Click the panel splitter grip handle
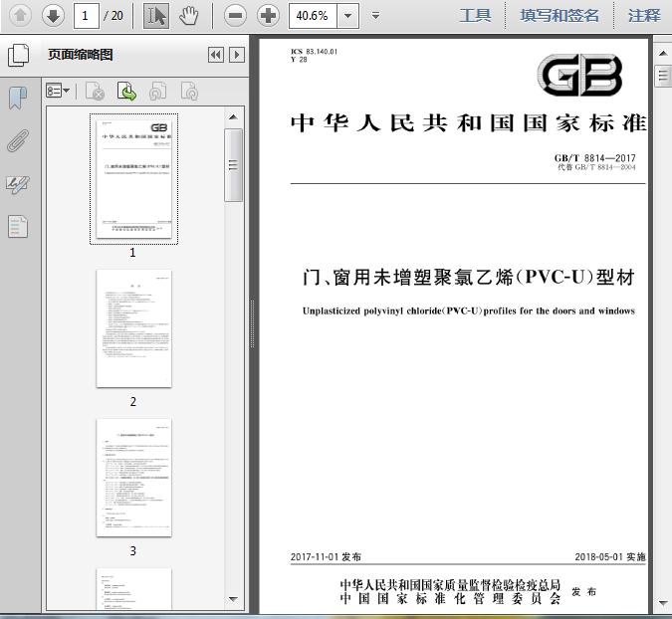 pyautogui.click(x=253, y=323)
